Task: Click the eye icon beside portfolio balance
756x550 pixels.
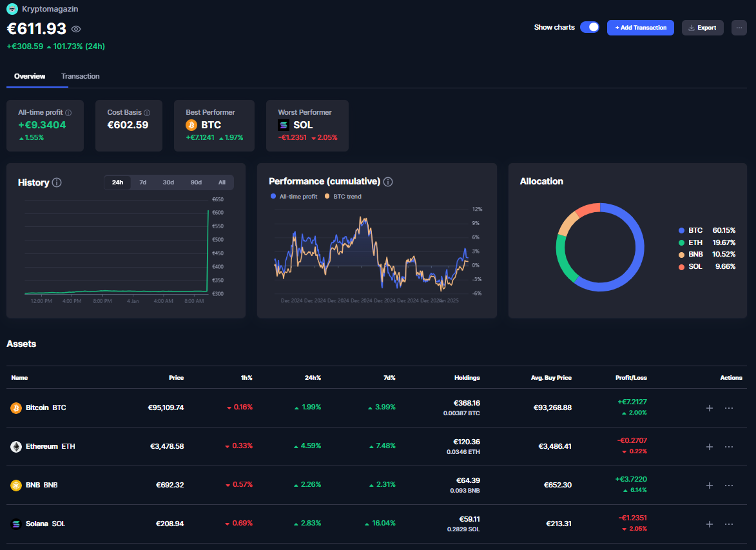Action: [76, 29]
